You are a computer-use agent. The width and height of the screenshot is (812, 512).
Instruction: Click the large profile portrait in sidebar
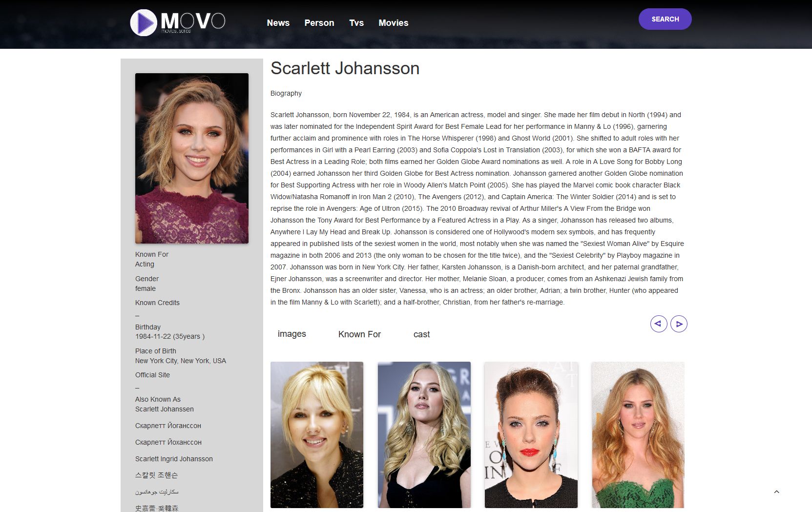click(x=191, y=158)
